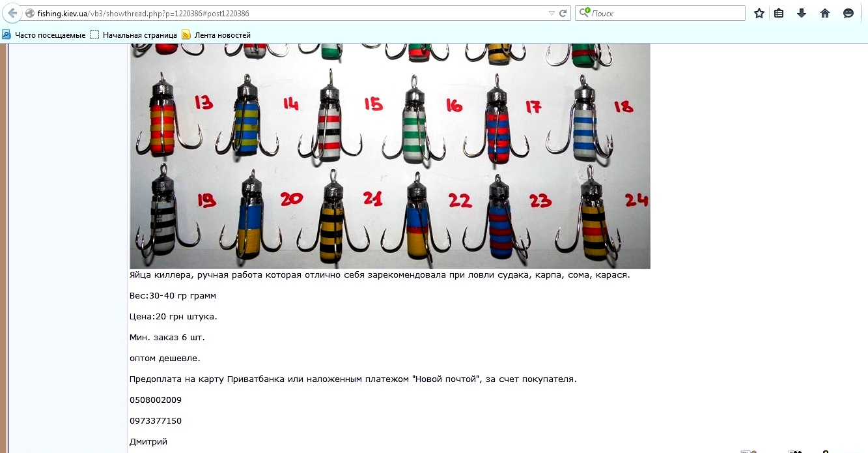This screenshot has height=453, width=868.
Task: Open the Downloads arrow icon
Action: point(802,13)
